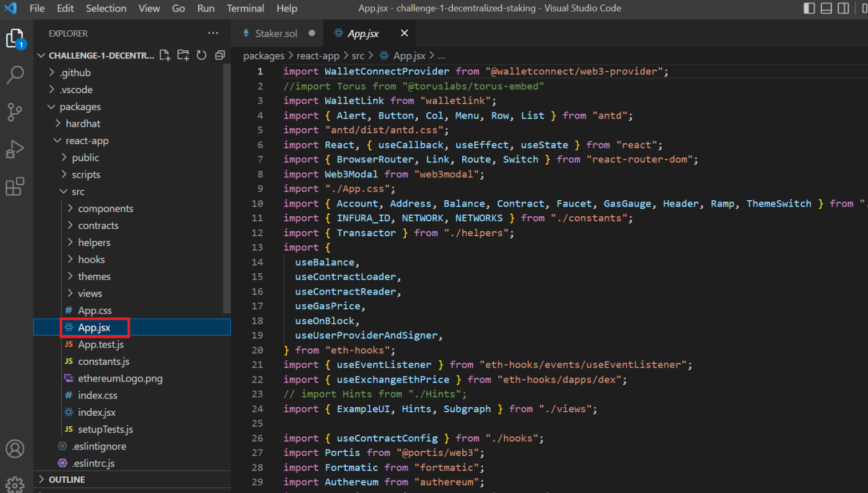Image resolution: width=868 pixels, height=493 pixels.
Task: Toggle the bottom panel layout icon
Action: 826,8
